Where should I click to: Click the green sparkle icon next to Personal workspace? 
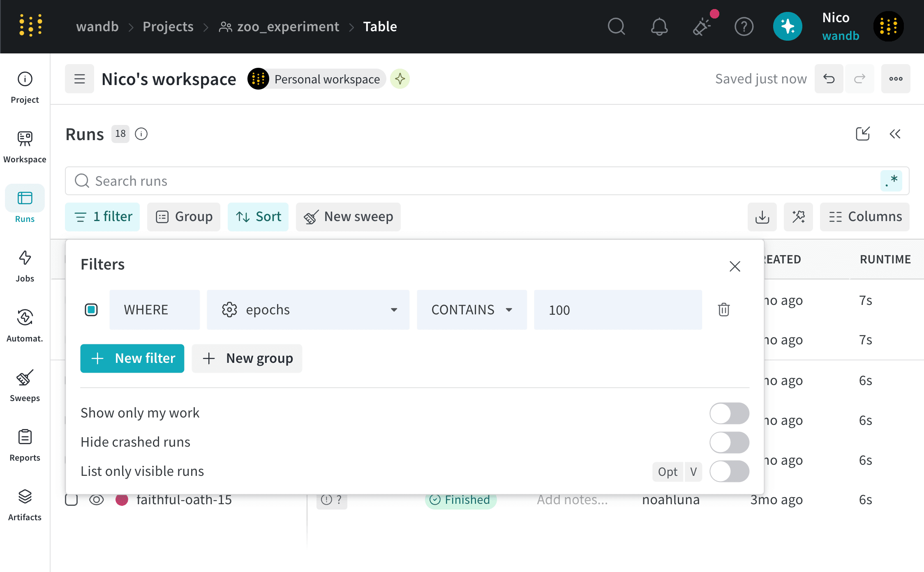coord(400,78)
